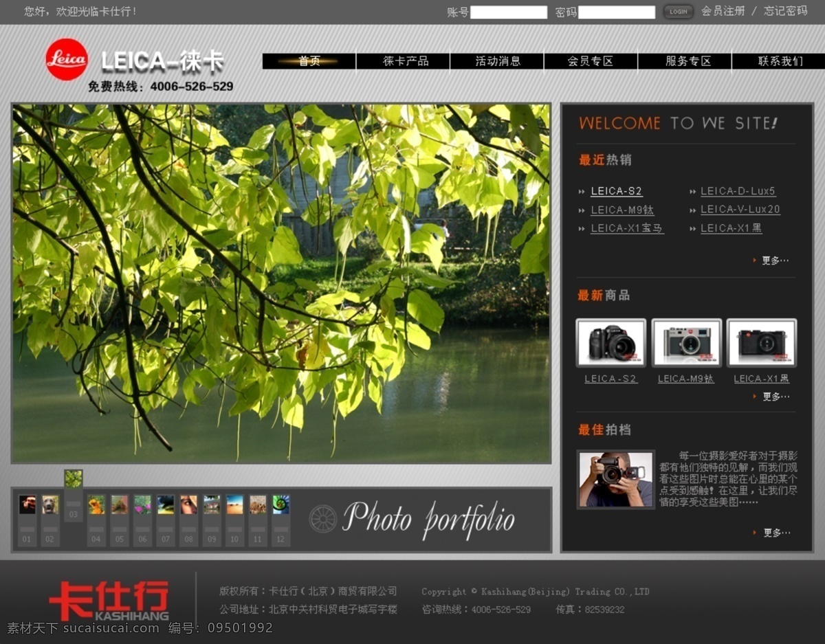Click the large green leaves main photo
This screenshot has height=644, width=825.
point(281,283)
